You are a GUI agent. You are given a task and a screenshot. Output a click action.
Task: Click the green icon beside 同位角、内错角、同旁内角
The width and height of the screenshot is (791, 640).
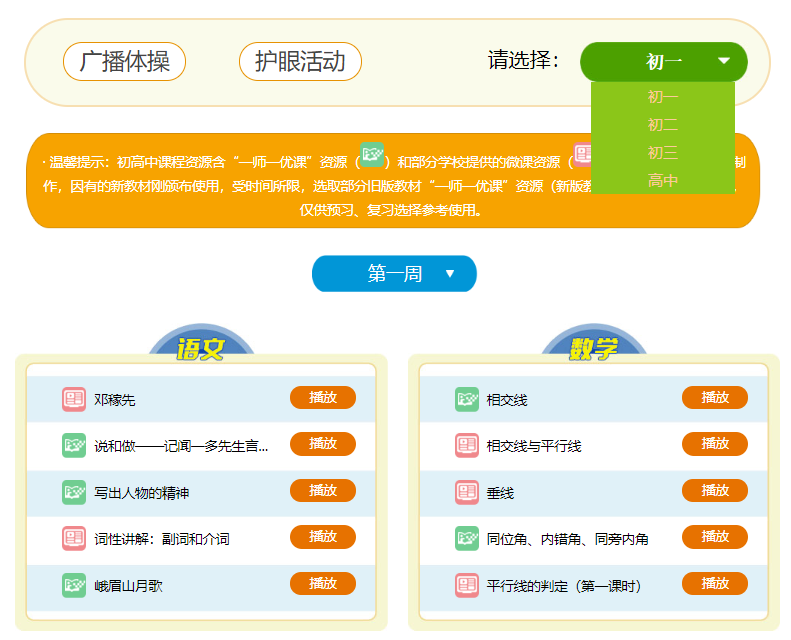[x=467, y=538]
